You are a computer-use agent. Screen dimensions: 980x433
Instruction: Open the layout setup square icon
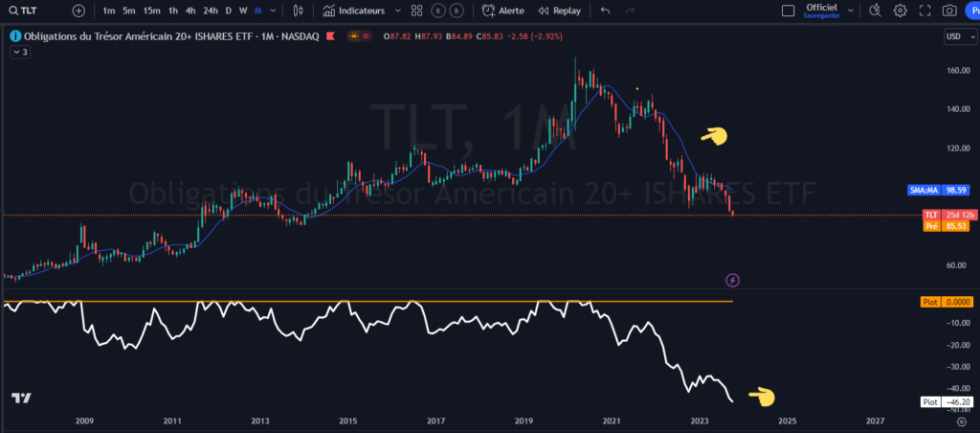coord(789,11)
